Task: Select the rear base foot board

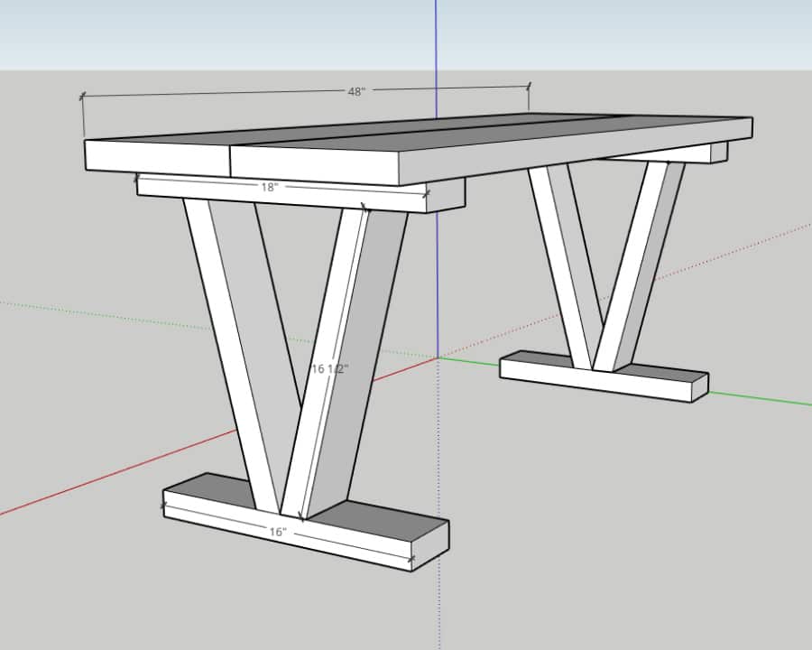Action: (x=604, y=376)
